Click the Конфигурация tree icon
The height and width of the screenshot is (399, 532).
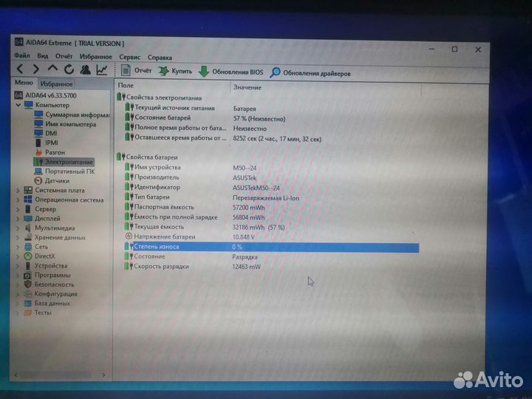pos(28,294)
